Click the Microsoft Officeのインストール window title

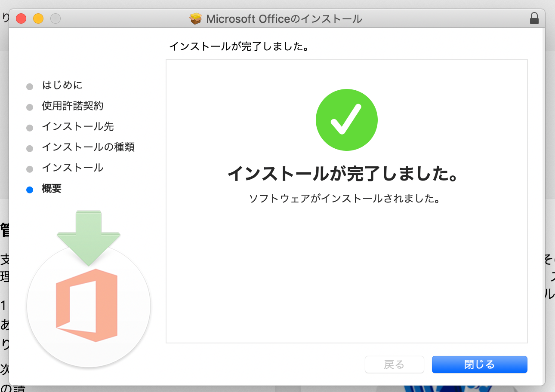click(284, 19)
